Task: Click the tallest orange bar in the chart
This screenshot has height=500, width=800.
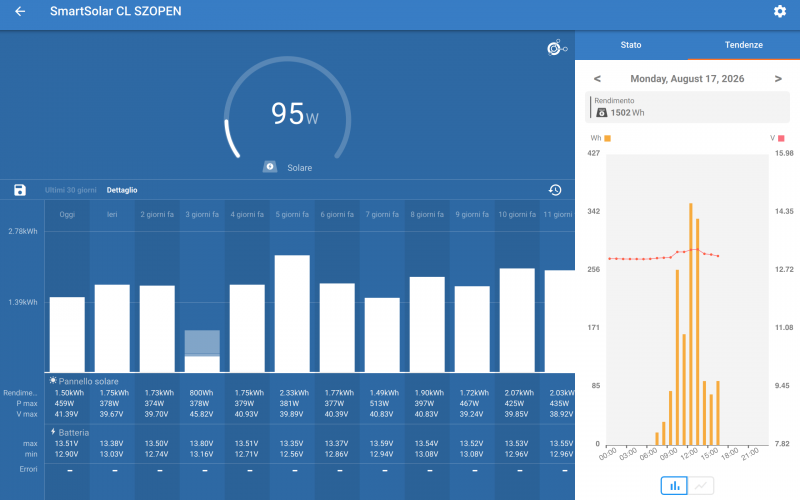Action: coord(690,324)
